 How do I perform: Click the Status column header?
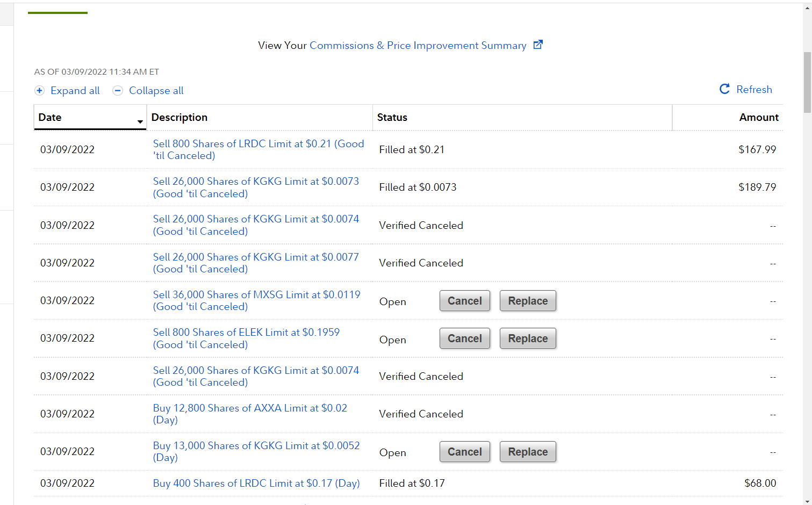point(392,118)
